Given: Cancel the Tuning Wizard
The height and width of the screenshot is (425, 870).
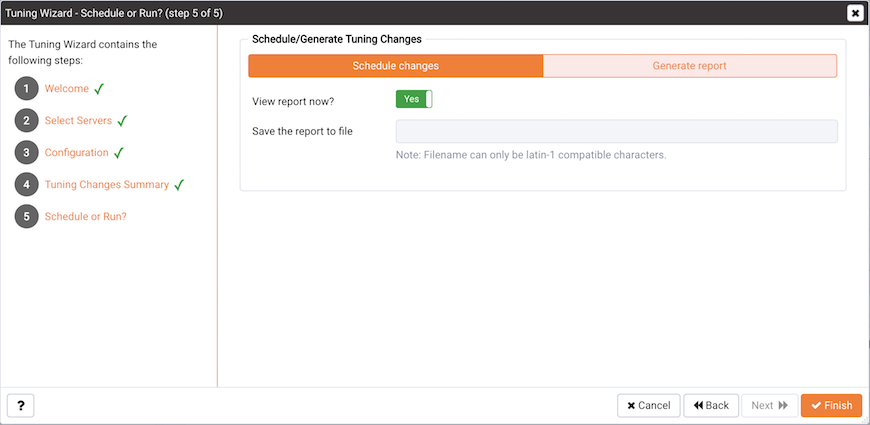Looking at the screenshot, I should tap(649, 406).
